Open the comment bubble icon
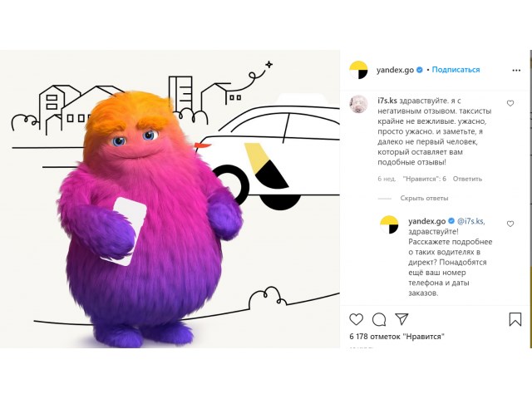Screen dimensions: 532x399 point(379,319)
